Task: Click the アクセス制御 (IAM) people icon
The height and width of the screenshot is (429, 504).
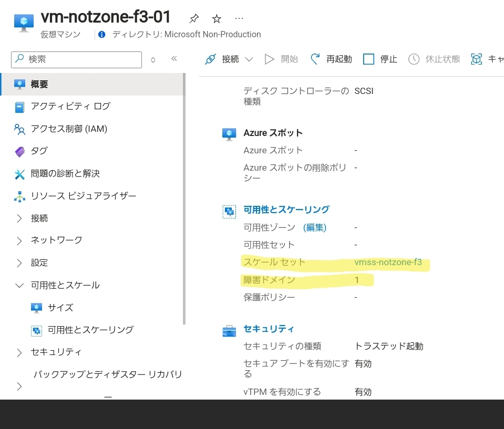Action: click(19, 129)
